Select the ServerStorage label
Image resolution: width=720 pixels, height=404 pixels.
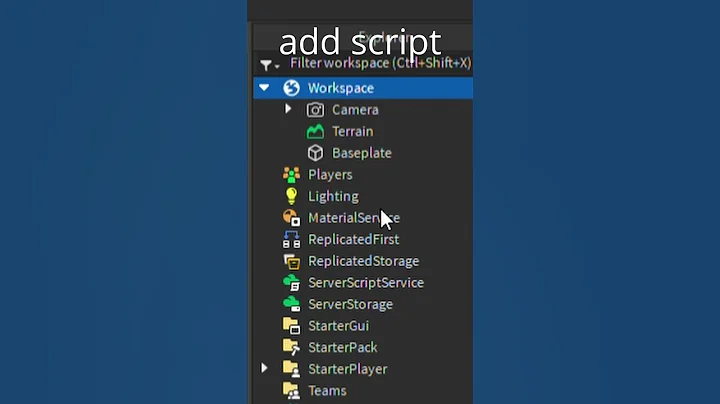(350, 304)
